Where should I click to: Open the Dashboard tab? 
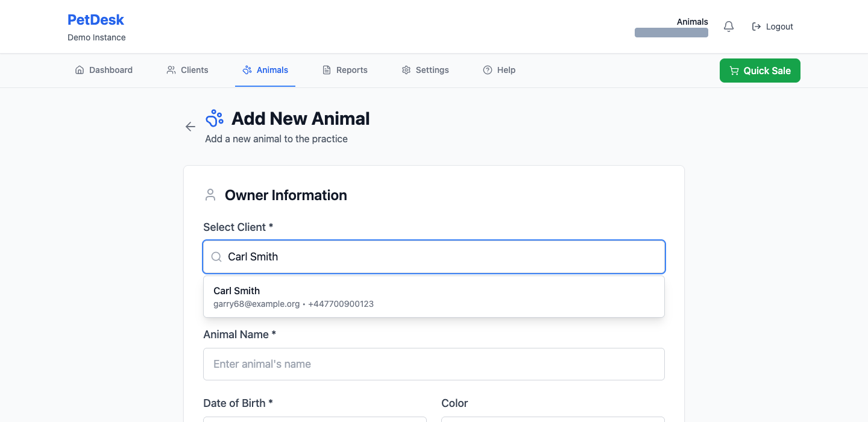pos(104,70)
